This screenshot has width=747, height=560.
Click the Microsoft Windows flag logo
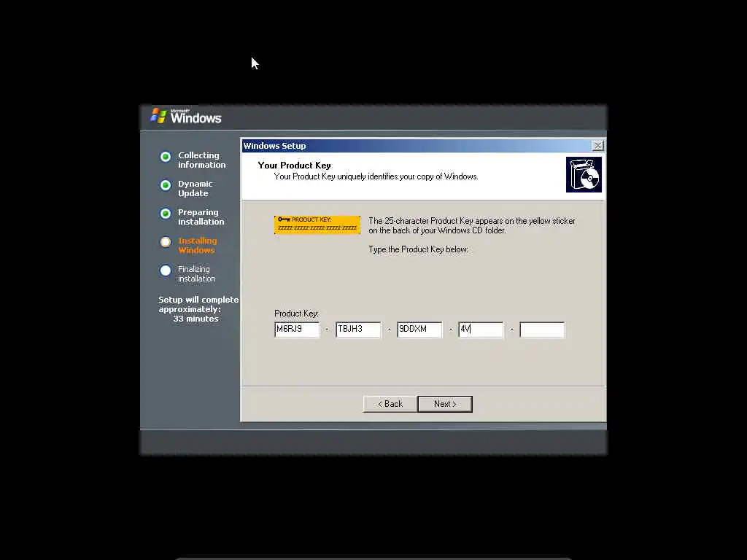(x=158, y=116)
